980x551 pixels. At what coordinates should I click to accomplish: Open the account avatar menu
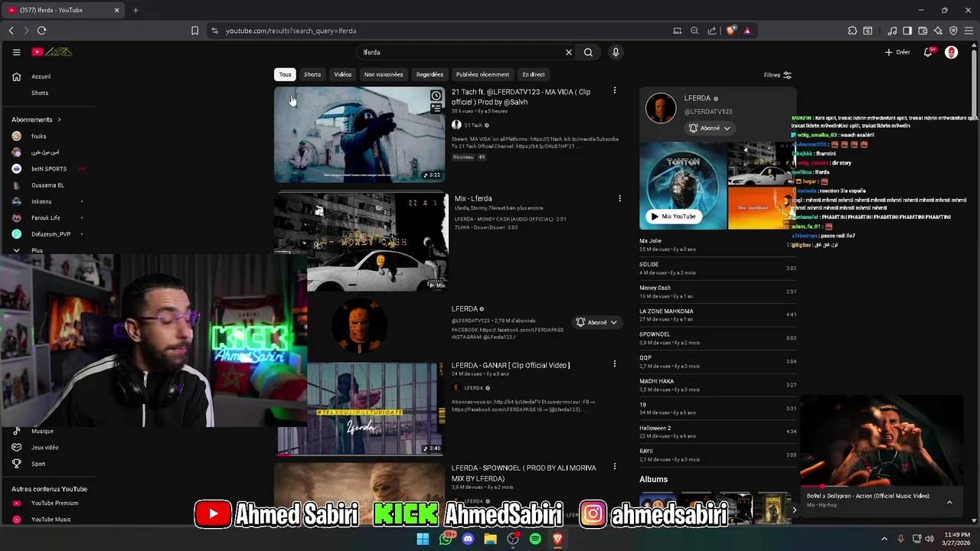952,52
